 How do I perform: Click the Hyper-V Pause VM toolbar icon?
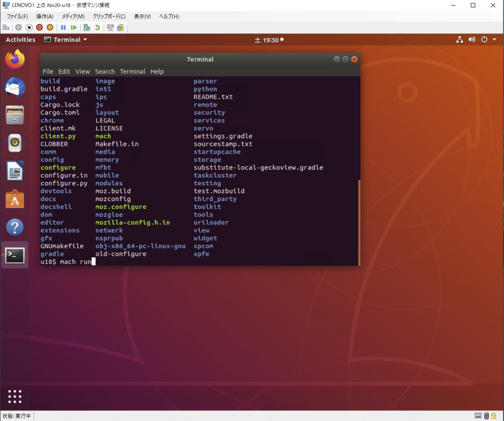[x=63, y=28]
